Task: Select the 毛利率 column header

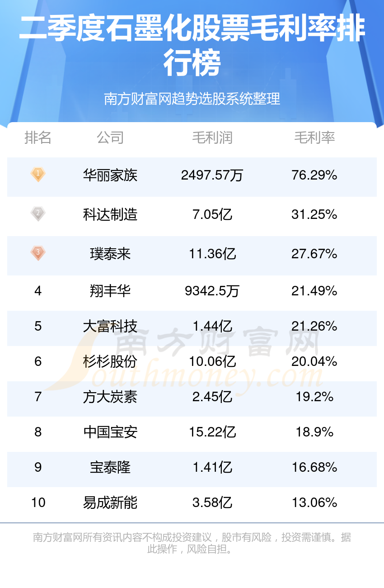Action: point(314,138)
